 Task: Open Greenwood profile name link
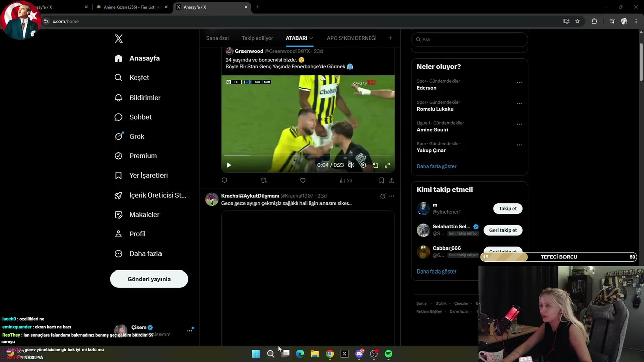tap(249, 51)
